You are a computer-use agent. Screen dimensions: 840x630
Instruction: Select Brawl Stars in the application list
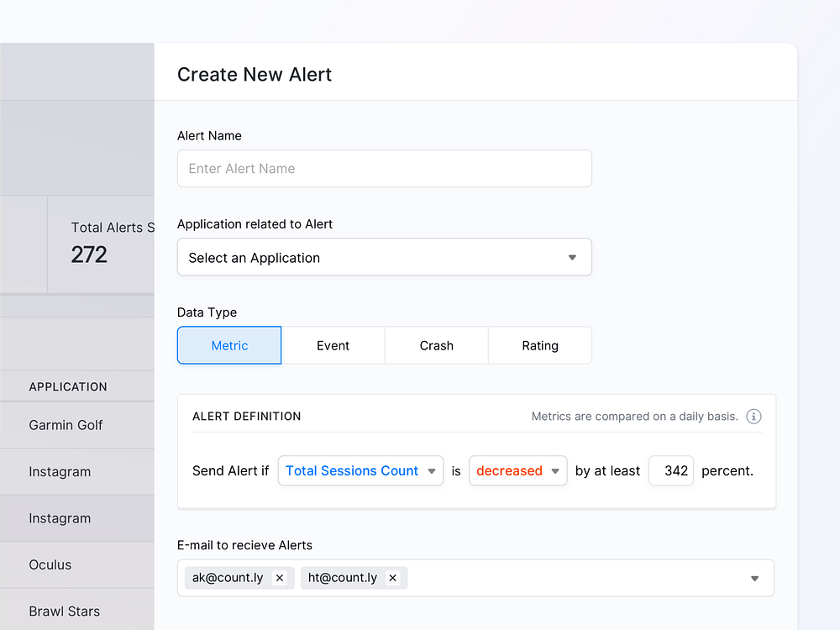[x=65, y=611]
